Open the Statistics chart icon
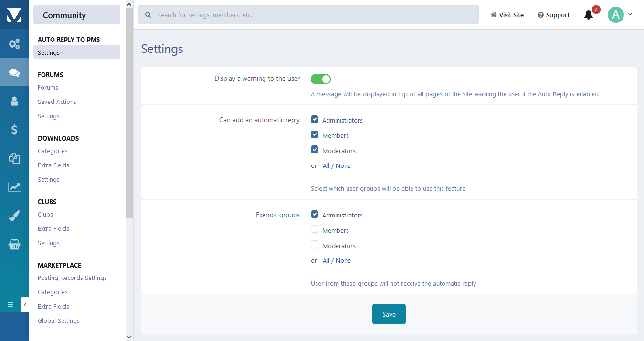 (14, 187)
